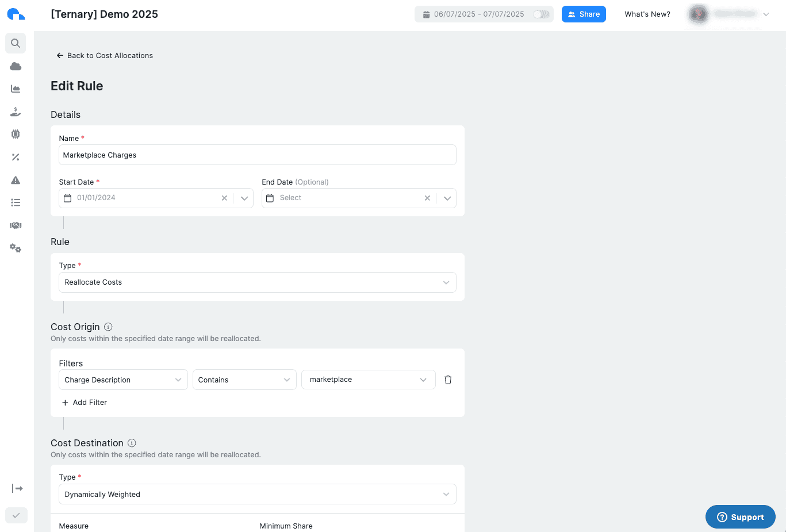Open the Contains operator dropdown
Screen dimensions: 786x532
[244, 380]
